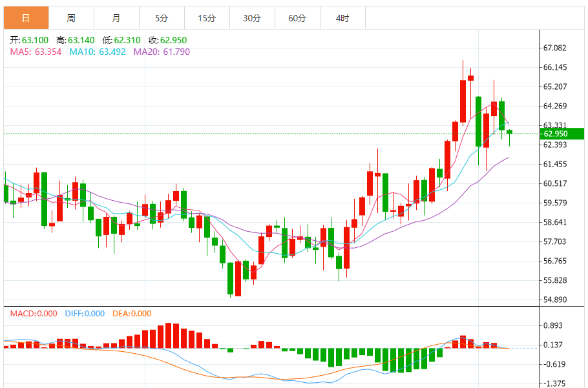Click the MA10: 63.492 indicator label
Screen dimensions: 588x388
pos(98,52)
